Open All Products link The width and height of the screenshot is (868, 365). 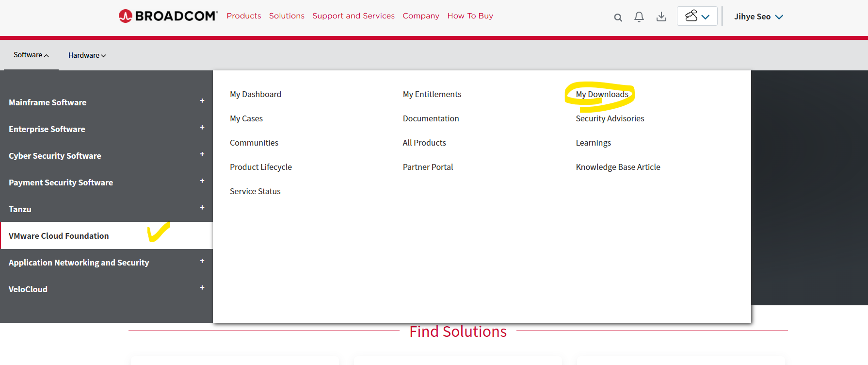point(424,143)
